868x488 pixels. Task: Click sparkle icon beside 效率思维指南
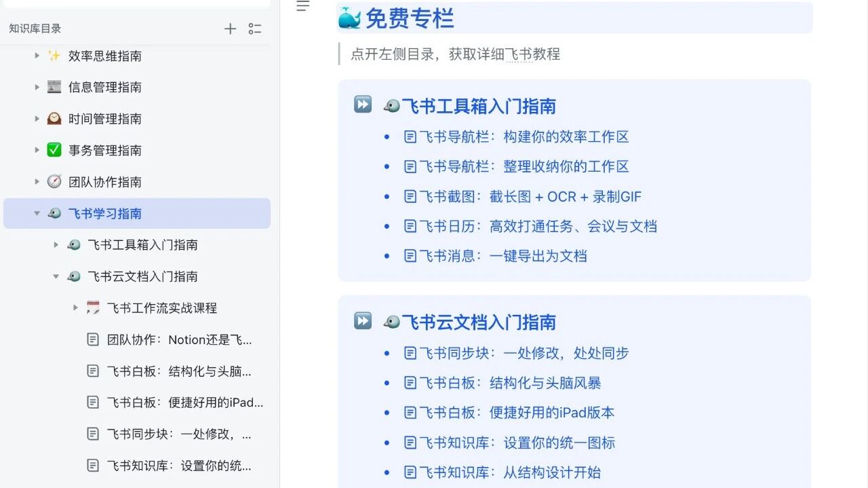click(x=54, y=56)
